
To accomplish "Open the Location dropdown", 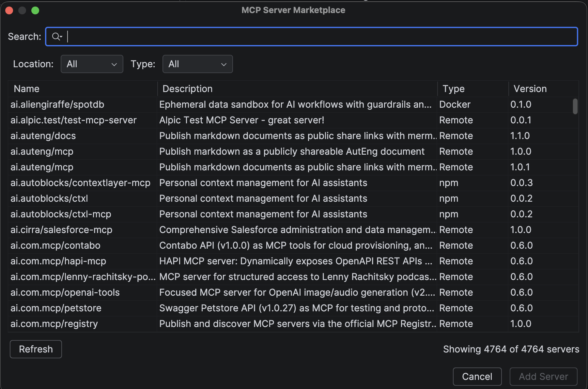I will point(92,64).
